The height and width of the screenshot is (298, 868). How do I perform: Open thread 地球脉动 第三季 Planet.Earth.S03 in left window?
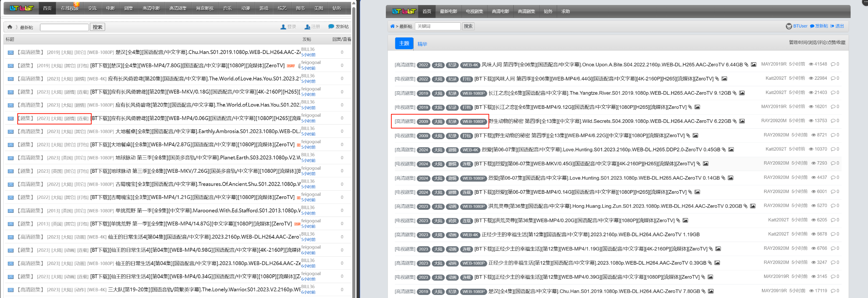click(x=208, y=158)
